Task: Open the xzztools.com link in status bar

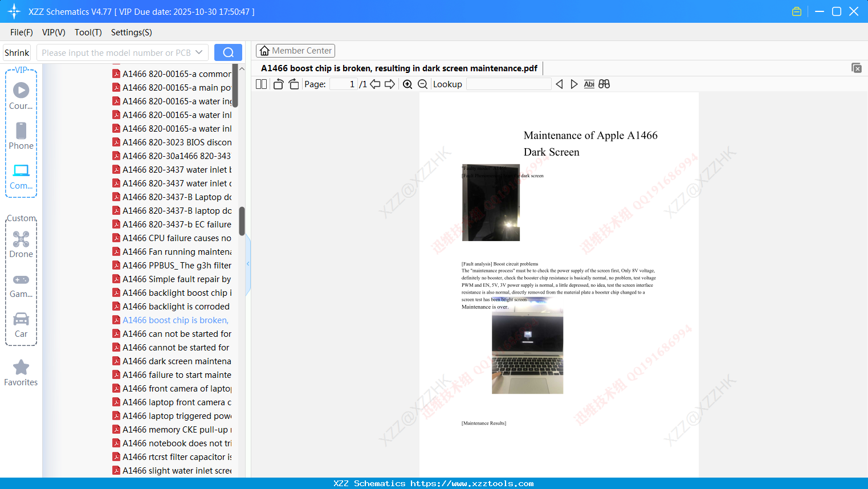Action: (x=472, y=483)
